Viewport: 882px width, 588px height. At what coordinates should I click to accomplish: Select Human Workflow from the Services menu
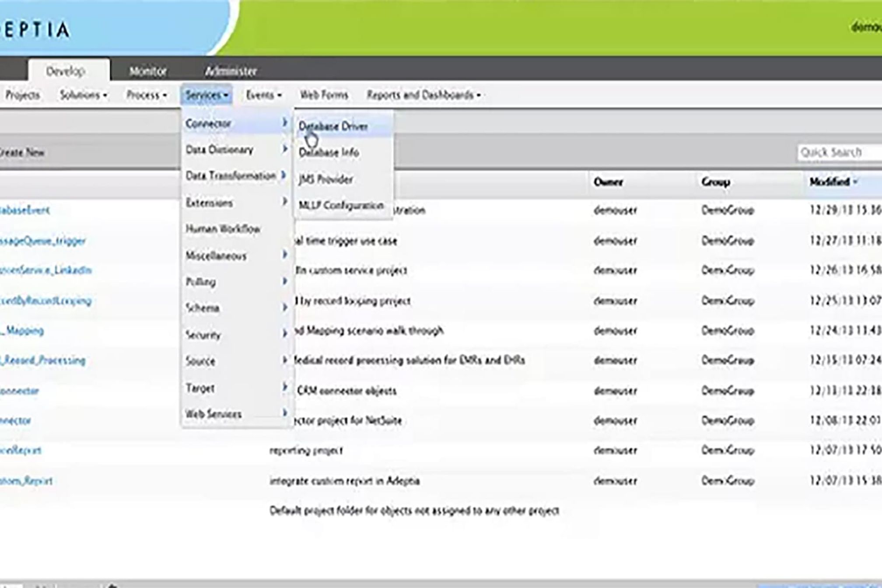point(223,229)
